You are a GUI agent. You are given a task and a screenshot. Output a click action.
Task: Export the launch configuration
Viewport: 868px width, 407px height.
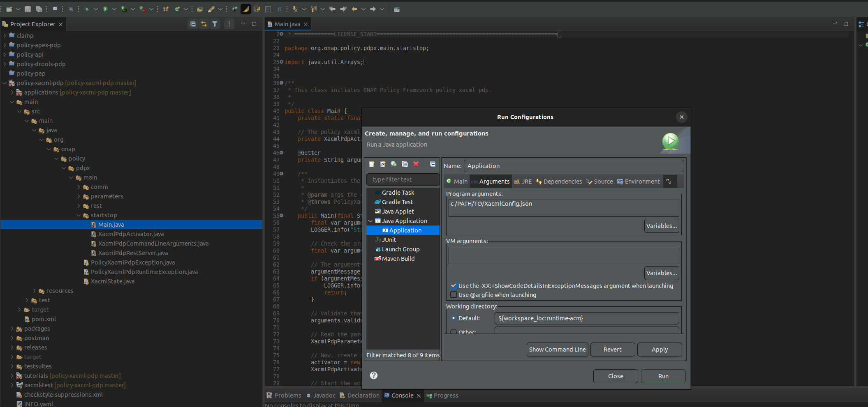(x=394, y=164)
